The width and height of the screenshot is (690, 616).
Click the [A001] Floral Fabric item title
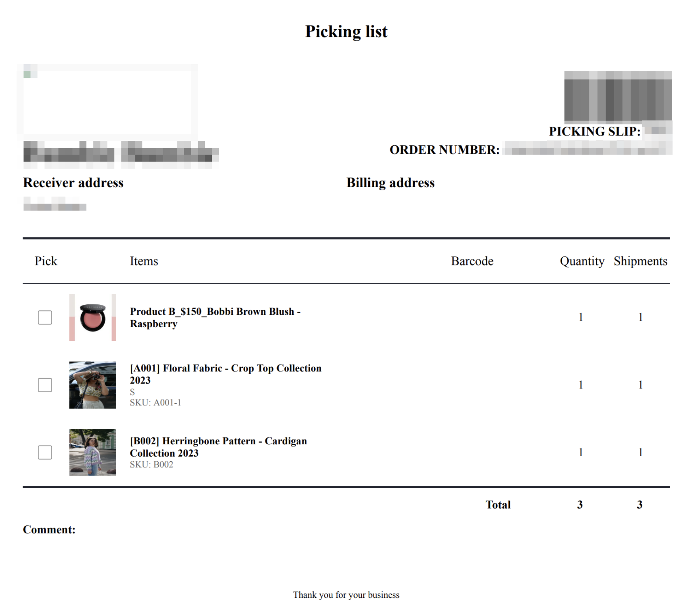[226, 374]
